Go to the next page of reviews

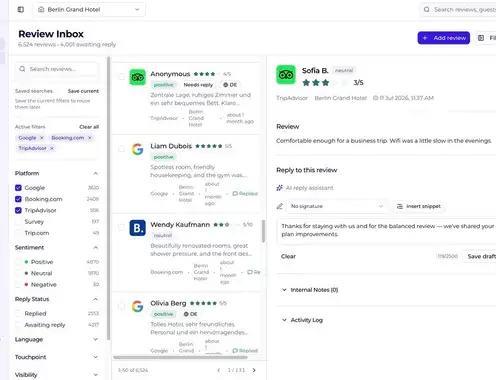coord(254,370)
